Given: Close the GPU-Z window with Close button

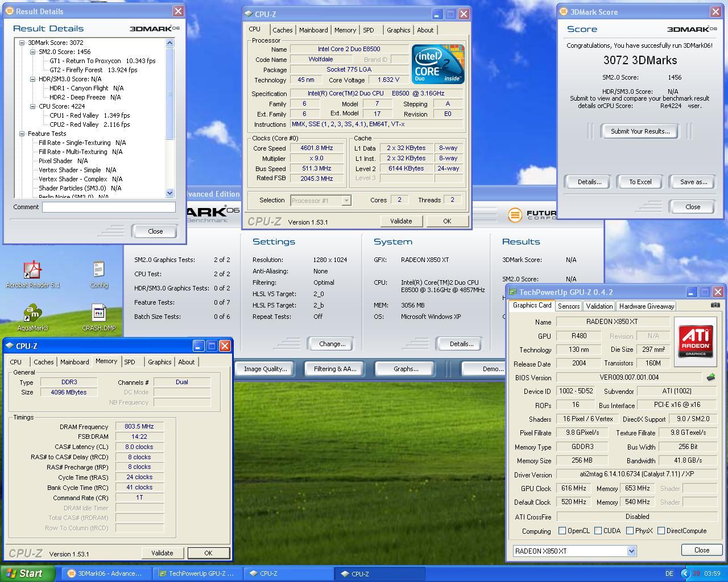Looking at the screenshot, I should point(702,550).
